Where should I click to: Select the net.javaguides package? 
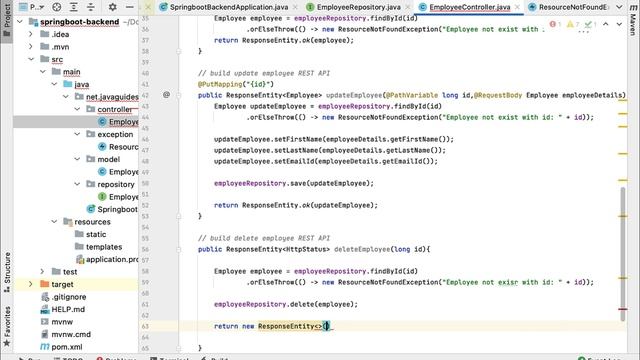112,97
